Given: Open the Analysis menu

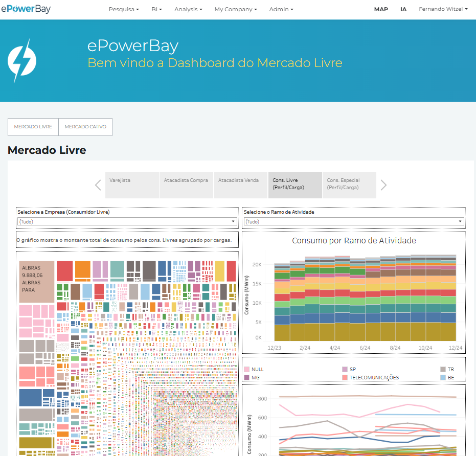Looking at the screenshot, I should click(188, 9).
